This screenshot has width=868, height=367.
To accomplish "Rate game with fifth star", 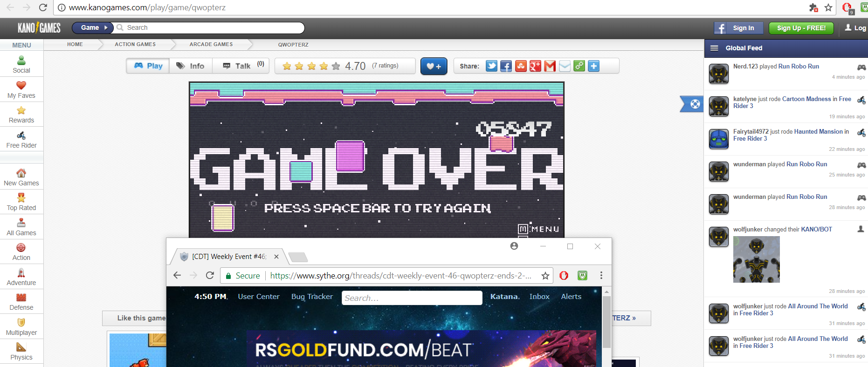I will (x=336, y=66).
